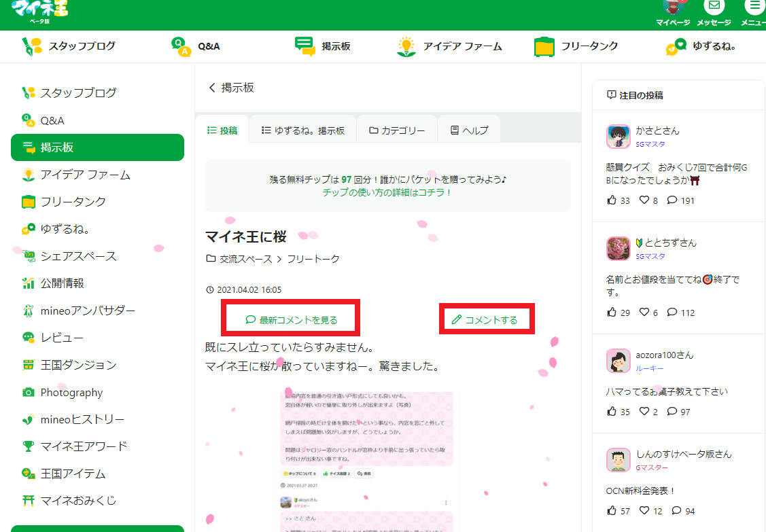
Task: Open シェアスペース sidebar icon
Action: pyautogui.click(x=29, y=256)
